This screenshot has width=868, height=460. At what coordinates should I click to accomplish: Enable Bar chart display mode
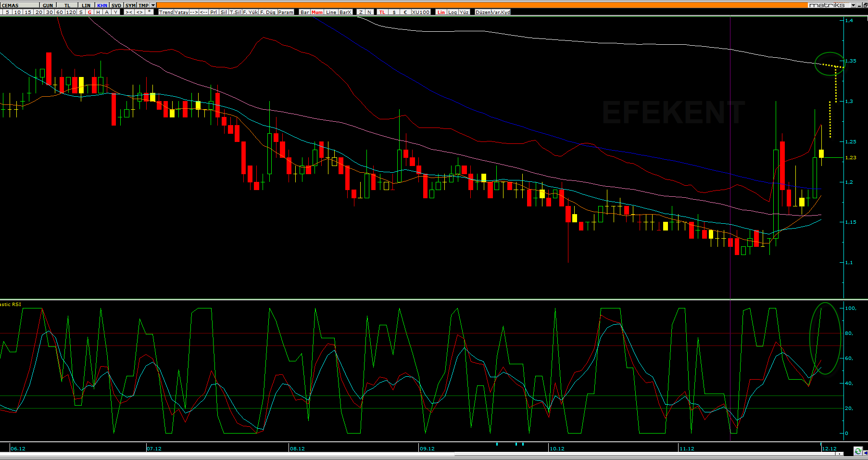[x=304, y=12]
